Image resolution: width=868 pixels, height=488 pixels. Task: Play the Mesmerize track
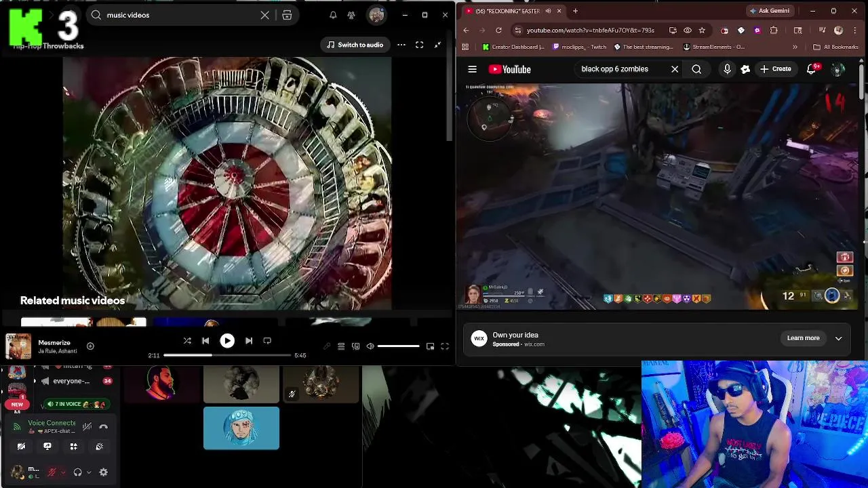(227, 341)
